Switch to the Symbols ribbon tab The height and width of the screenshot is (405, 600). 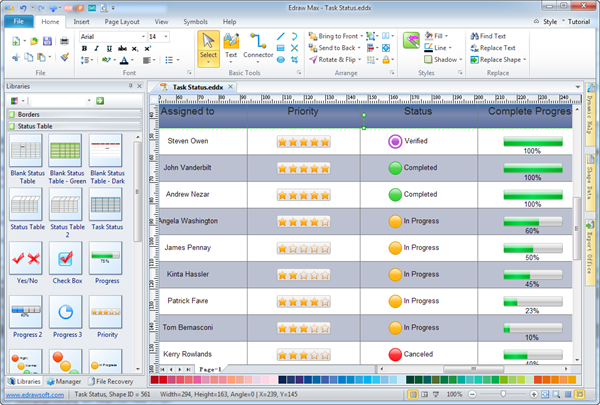(x=196, y=21)
